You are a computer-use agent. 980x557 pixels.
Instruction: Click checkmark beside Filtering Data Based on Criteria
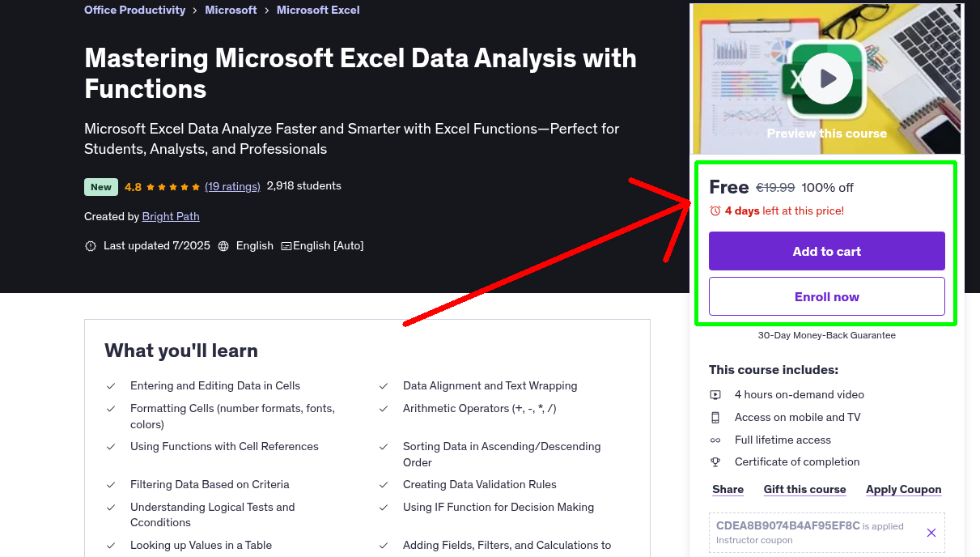pos(112,485)
